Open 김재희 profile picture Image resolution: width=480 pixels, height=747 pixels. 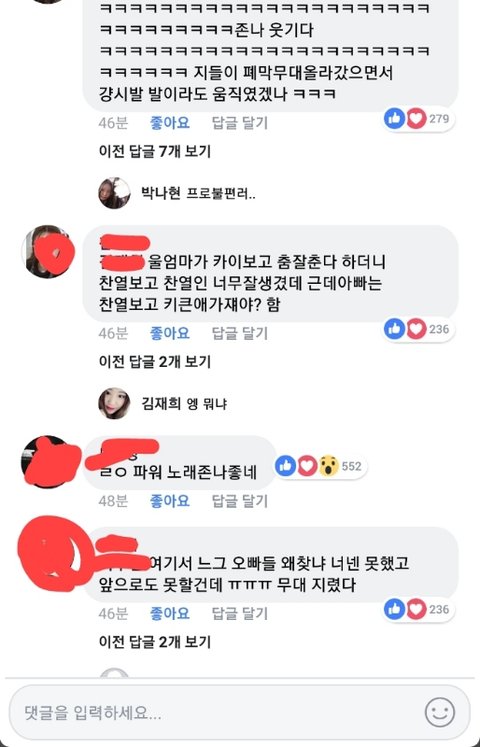(x=114, y=404)
